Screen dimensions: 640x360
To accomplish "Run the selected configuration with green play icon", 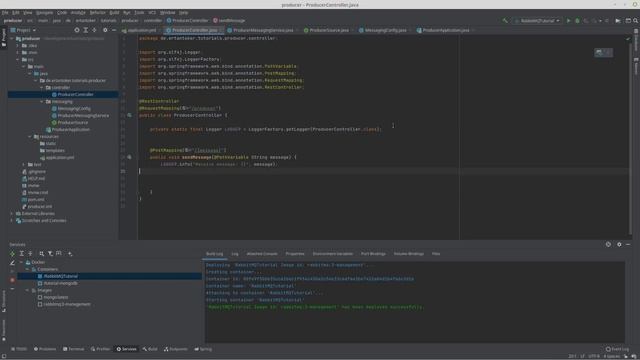I will 568,20.
